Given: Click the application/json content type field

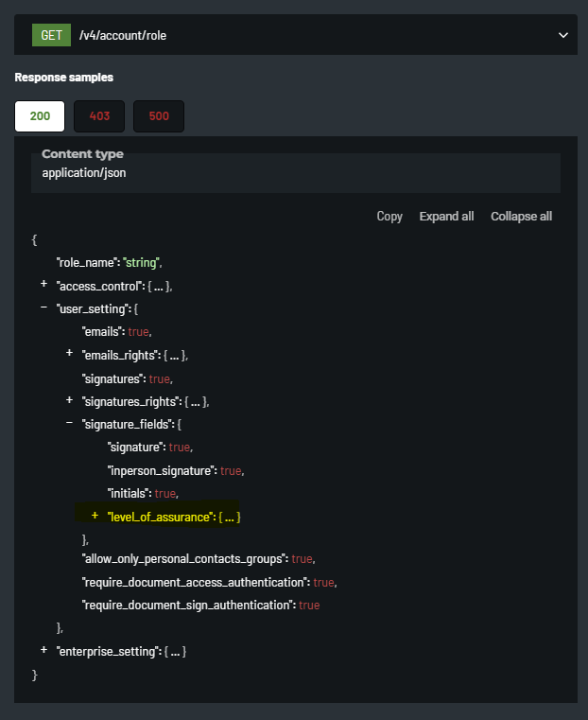Looking at the screenshot, I should [83, 173].
